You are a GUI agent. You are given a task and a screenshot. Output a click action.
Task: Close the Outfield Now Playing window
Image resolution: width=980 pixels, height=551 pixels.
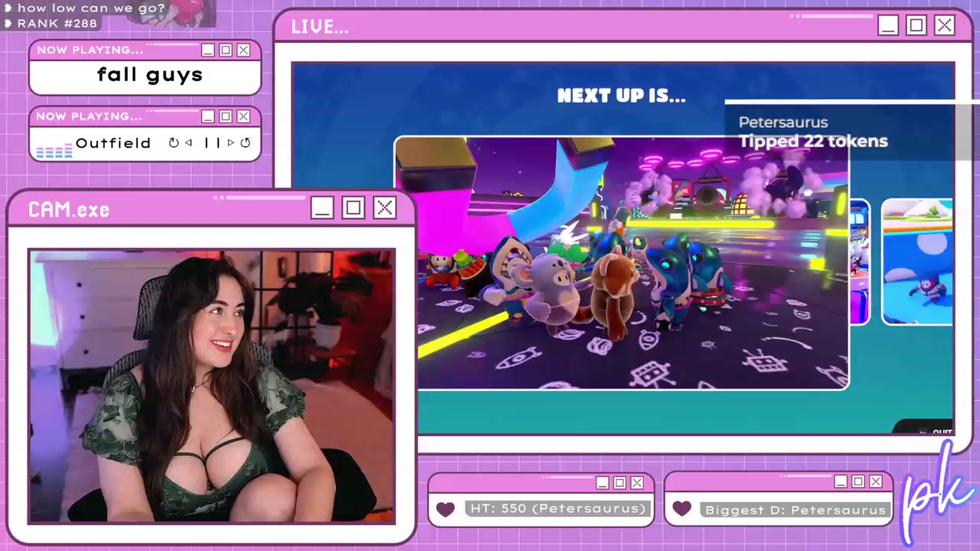pos(243,116)
